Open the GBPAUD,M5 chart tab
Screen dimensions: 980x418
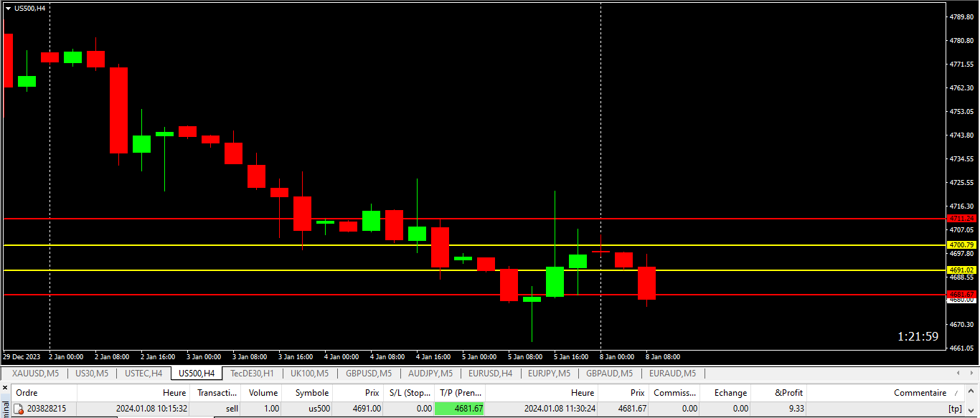(609, 374)
